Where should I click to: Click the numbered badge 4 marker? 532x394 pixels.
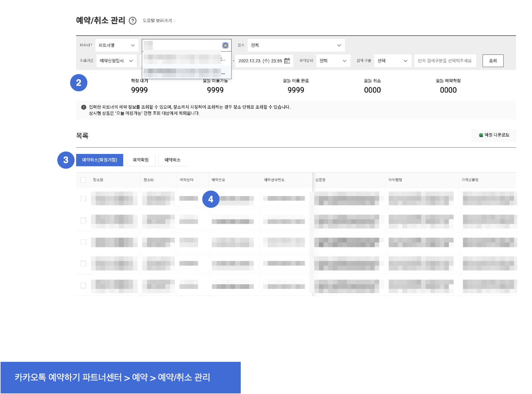211,199
